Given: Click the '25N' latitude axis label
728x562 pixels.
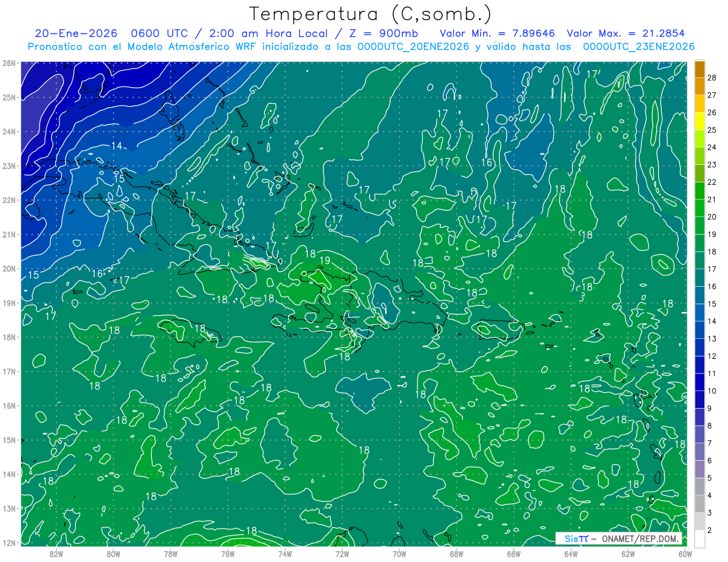Looking at the screenshot, I should point(9,97).
